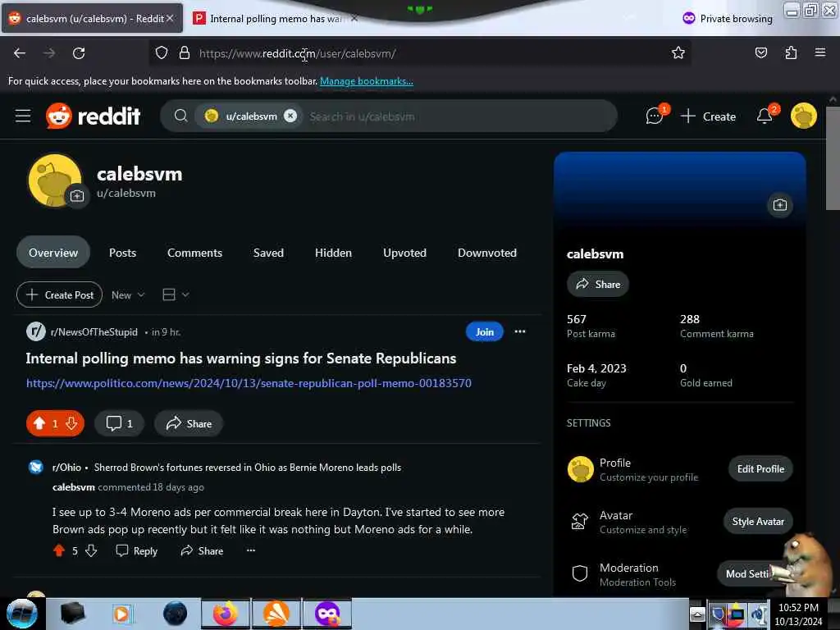The width and height of the screenshot is (840, 630).
Task: Click the page vertical scrollbar thumb
Action: [833, 158]
